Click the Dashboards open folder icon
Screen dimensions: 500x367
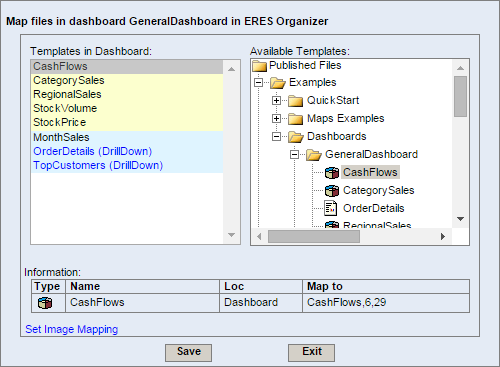tap(296, 137)
